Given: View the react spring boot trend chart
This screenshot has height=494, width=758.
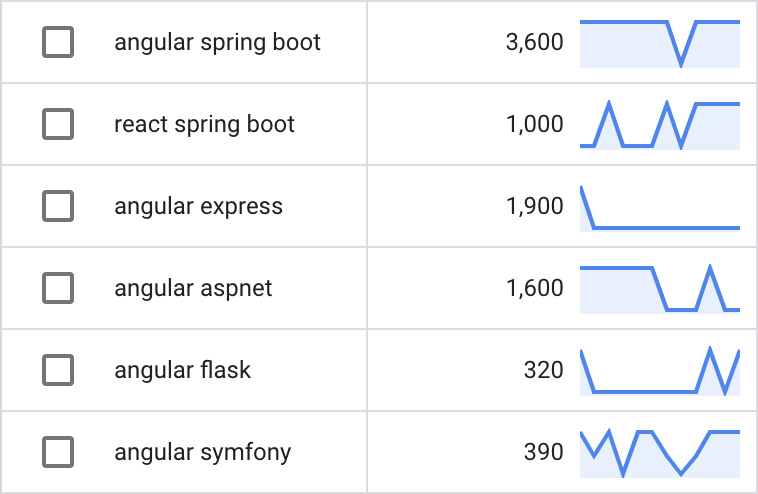Looking at the screenshot, I should 660,125.
